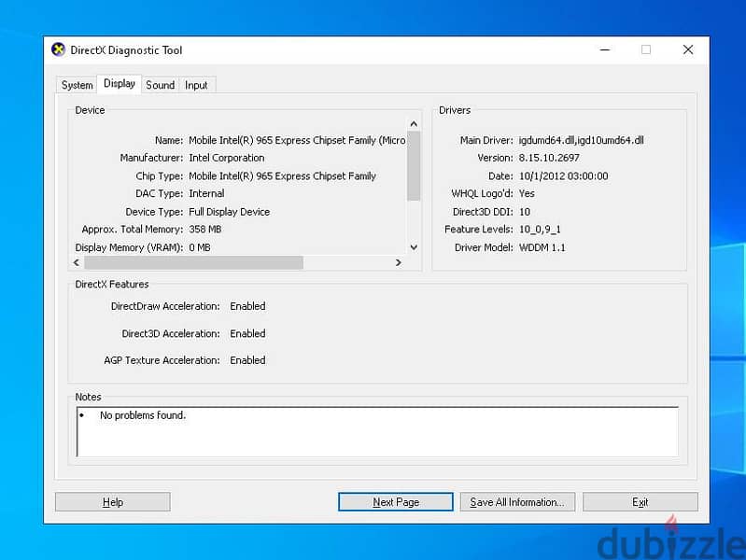Click the 'Approx. Total Memory:' label

click(133, 230)
